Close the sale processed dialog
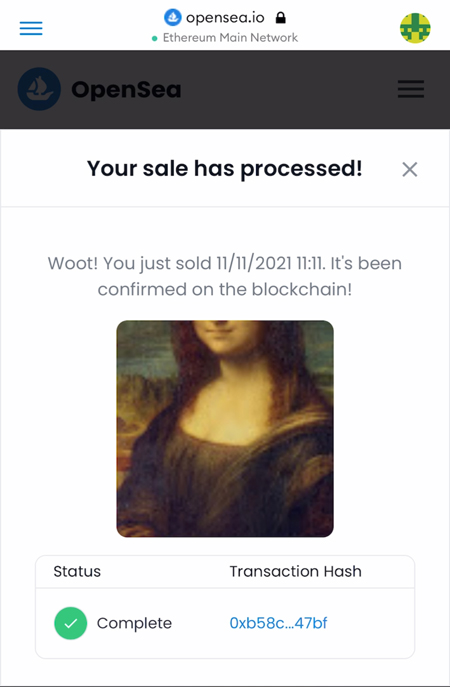This screenshot has width=450, height=687. pyautogui.click(x=410, y=169)
